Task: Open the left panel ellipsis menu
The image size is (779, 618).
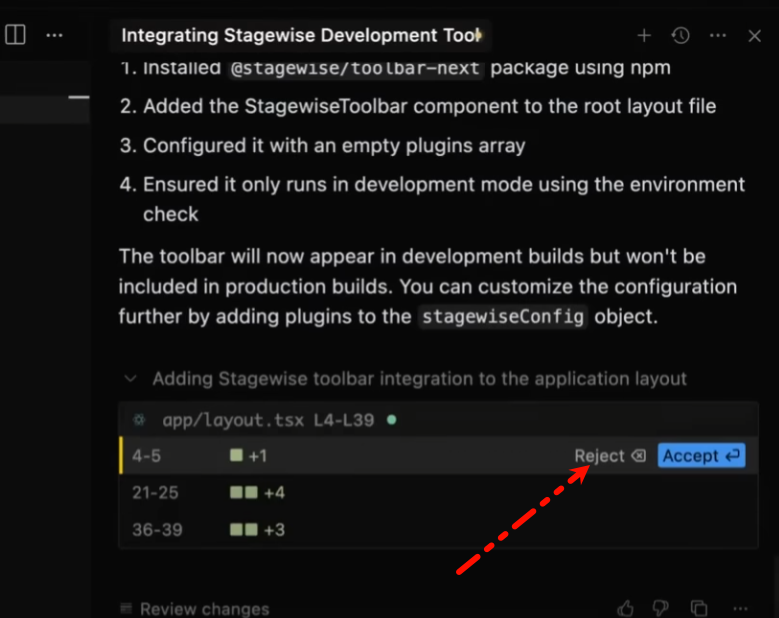Action: pos(54,35)
